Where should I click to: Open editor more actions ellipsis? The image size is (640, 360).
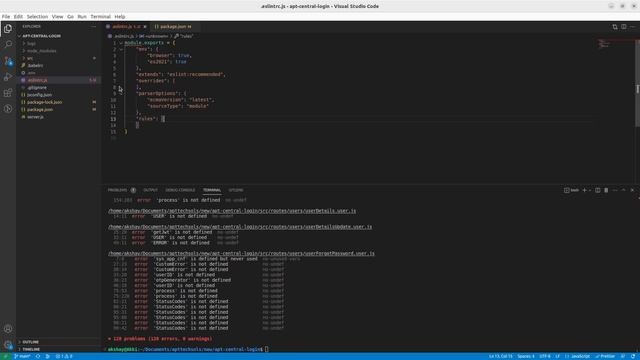[x=633, y=27]
